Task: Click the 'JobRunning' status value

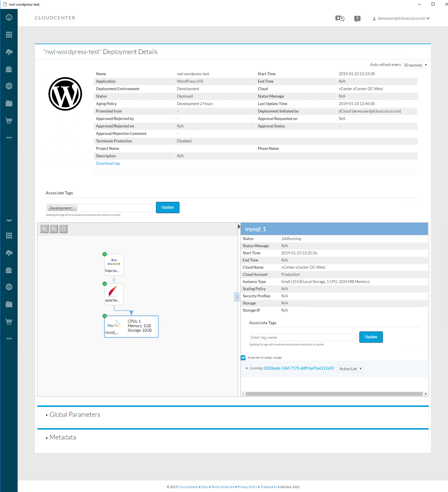Action: click(x=291, y=239)
